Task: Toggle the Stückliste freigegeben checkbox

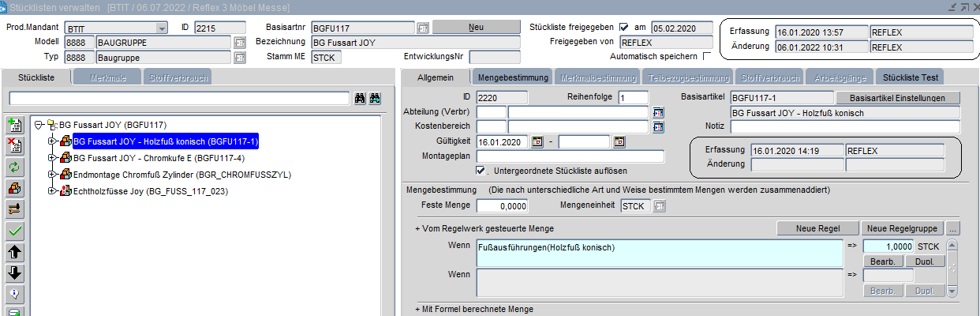Action: coord(624,28)
